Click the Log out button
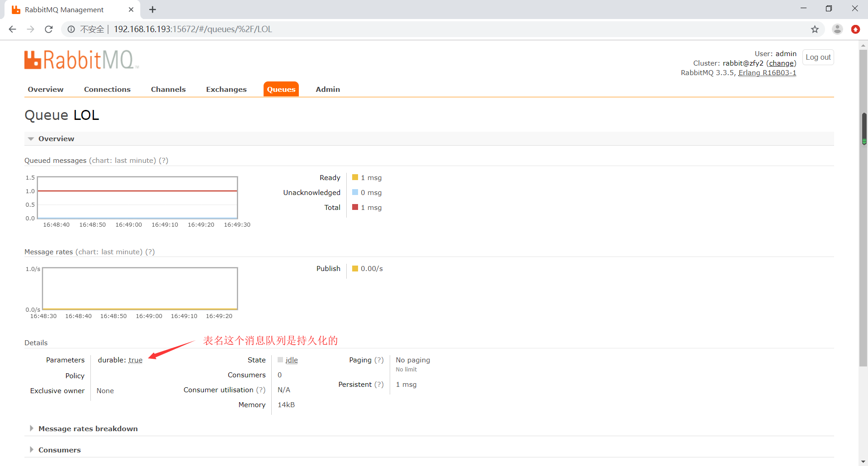 (818, 57)
